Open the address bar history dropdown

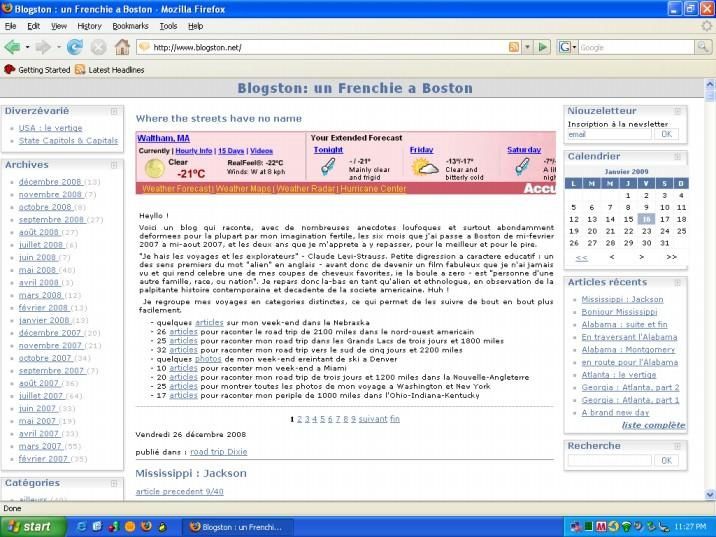[528, 47]
